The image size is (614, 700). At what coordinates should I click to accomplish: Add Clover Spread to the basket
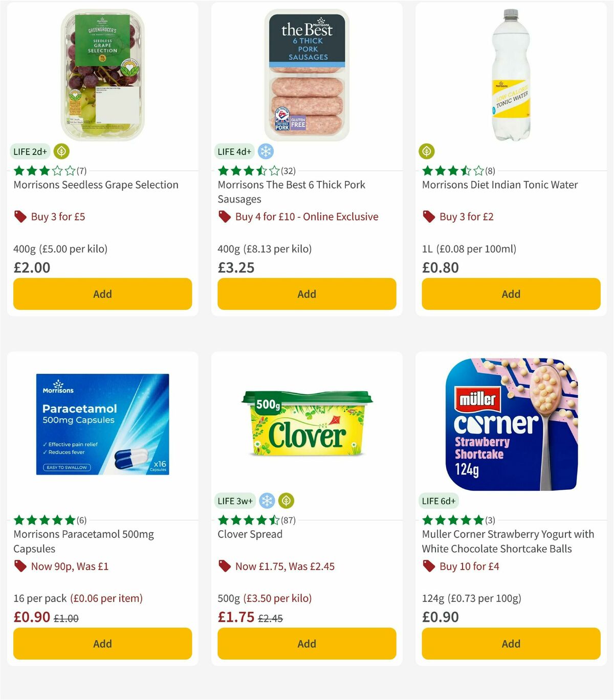click(306, 644)
